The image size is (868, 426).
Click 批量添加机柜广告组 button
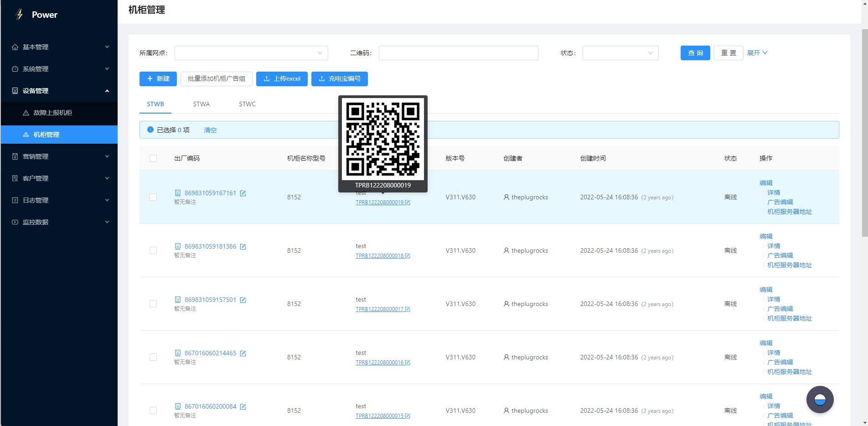click(217, 78)
